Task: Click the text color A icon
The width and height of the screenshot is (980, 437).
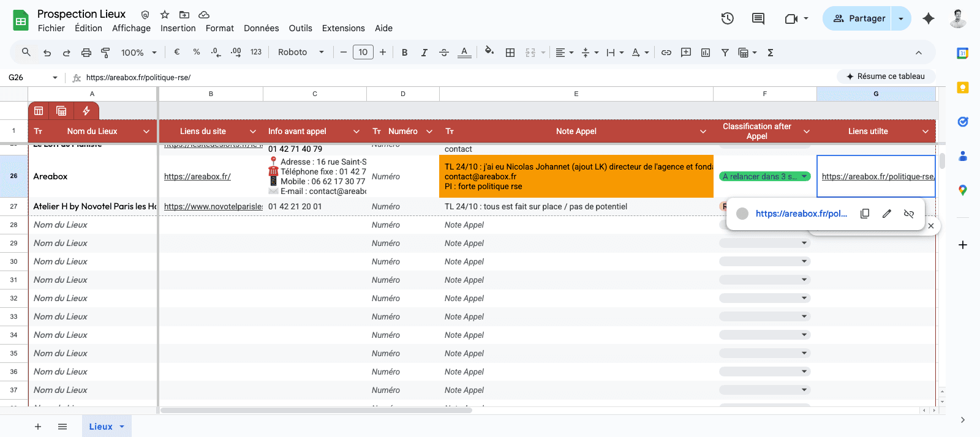Action: (x=464, y=53)
